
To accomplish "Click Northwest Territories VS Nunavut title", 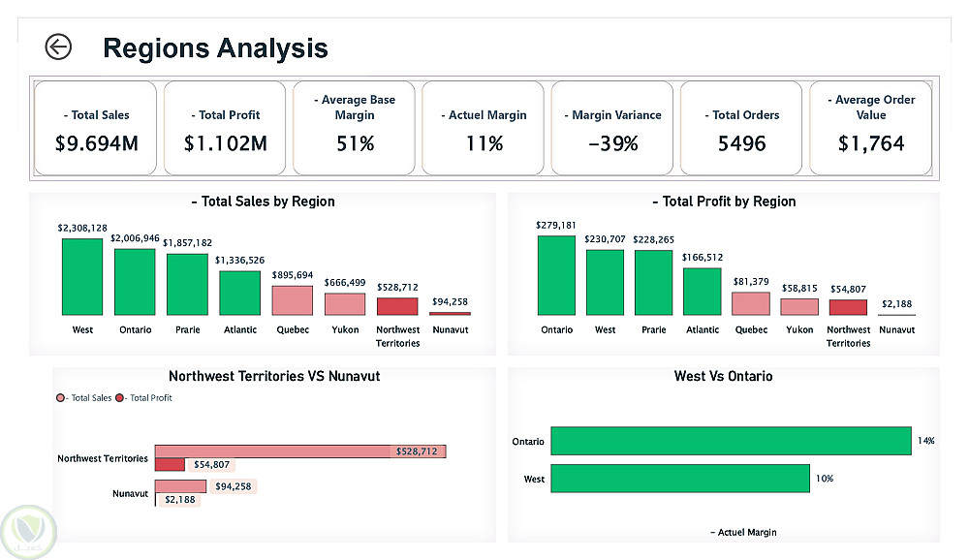I will point(274,377).
